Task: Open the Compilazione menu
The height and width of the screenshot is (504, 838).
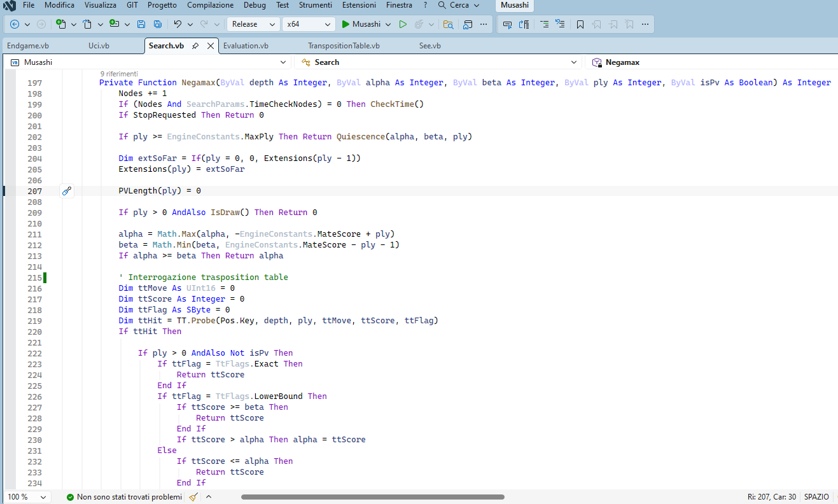Action: click(210, 5)
